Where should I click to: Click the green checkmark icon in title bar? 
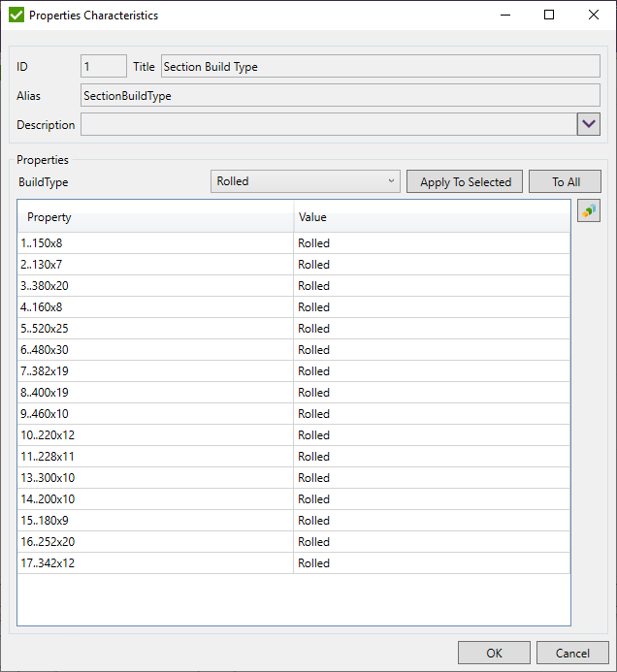click(x=16, y=16)
